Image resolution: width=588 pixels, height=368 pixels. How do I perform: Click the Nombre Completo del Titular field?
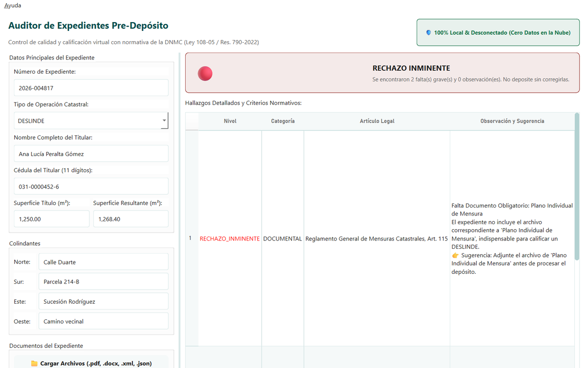(91, 154)
